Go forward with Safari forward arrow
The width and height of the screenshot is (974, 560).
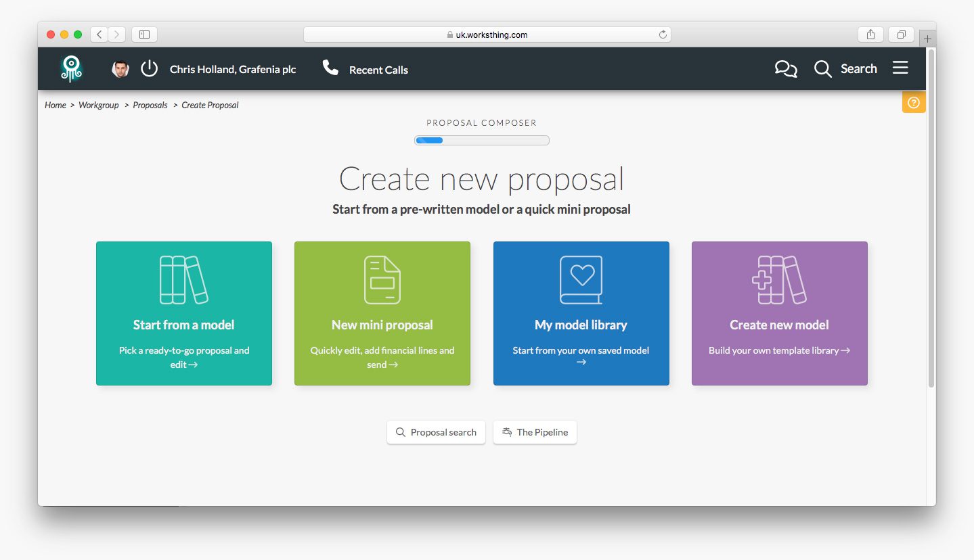tap(117, 34)
